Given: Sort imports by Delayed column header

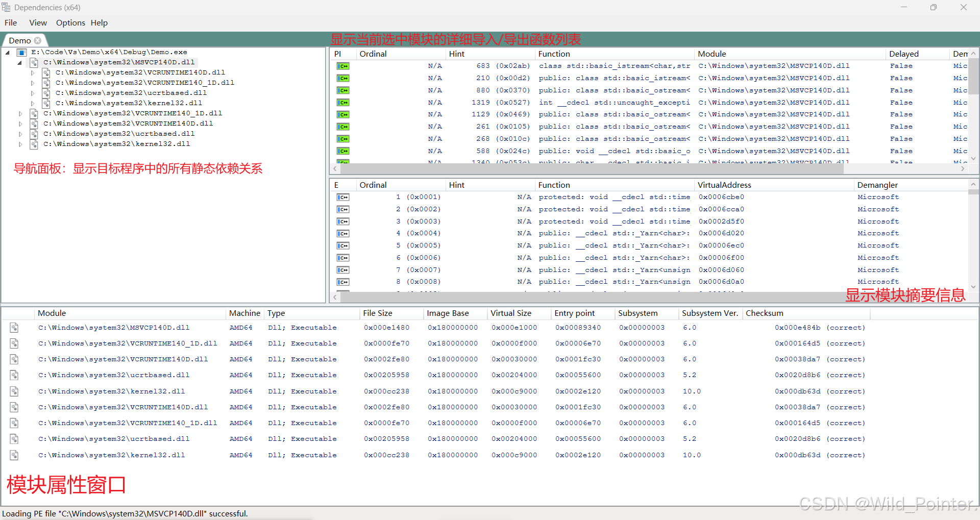Looking at the screenshot, I should (x=917, y=54).
